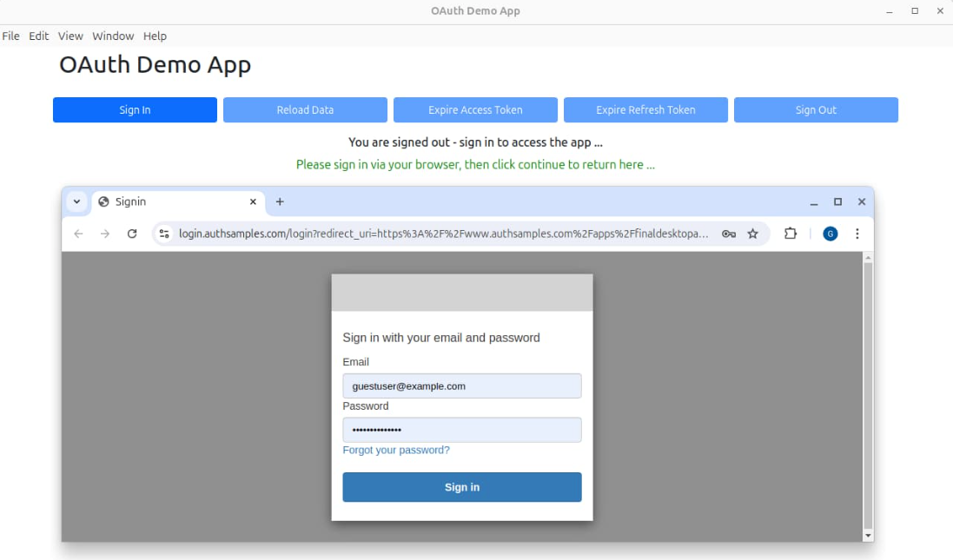Screen dimensions: 953x560
Task: Maximize the embedded browser window
Action: coord(838,201)
